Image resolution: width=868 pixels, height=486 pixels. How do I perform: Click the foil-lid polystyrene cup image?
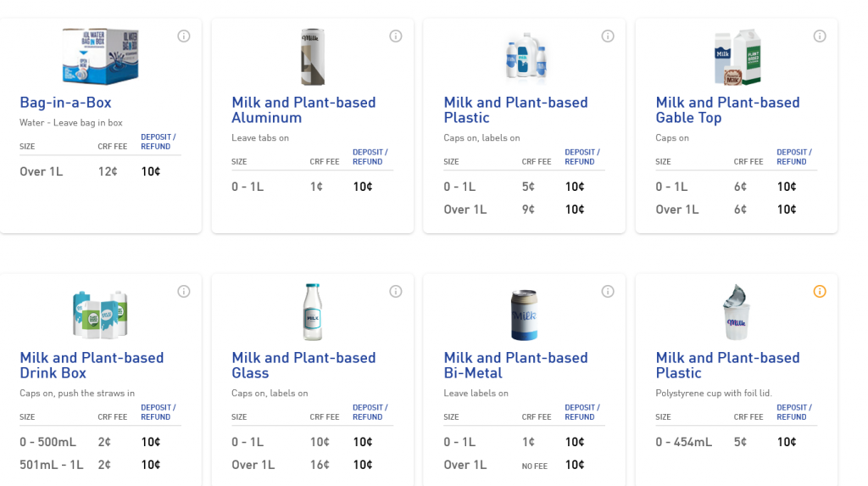[x=737, y=312]
